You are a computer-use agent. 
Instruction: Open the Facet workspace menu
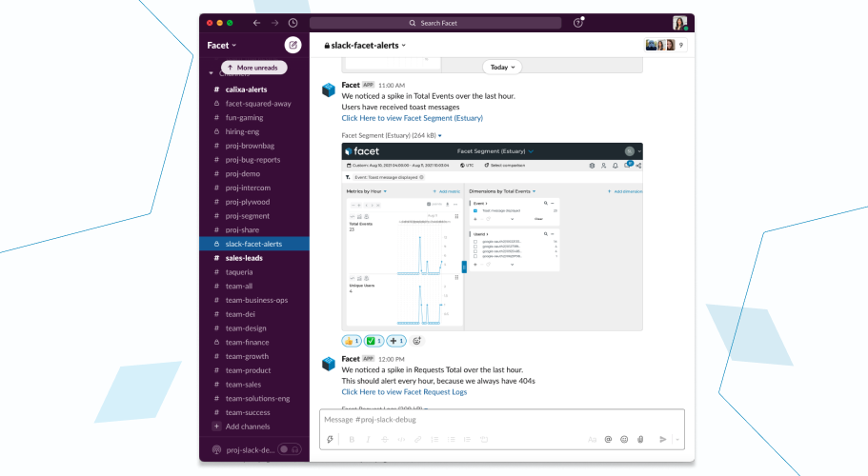[x=221, y=46]
